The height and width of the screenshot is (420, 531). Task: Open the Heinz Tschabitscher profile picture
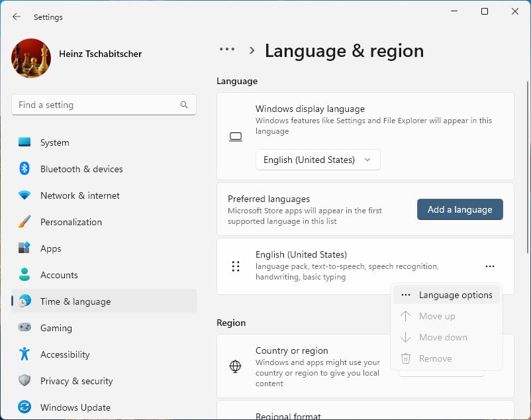[x=31, y=58]
